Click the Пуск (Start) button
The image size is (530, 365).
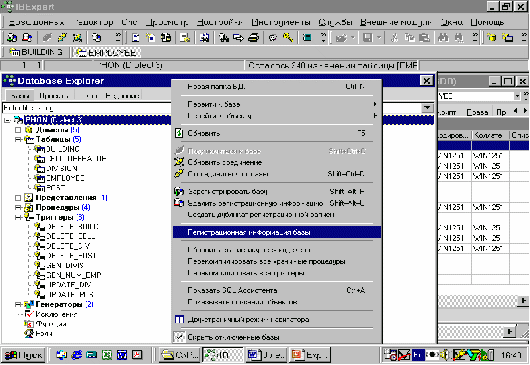click(x=23, y=355)
